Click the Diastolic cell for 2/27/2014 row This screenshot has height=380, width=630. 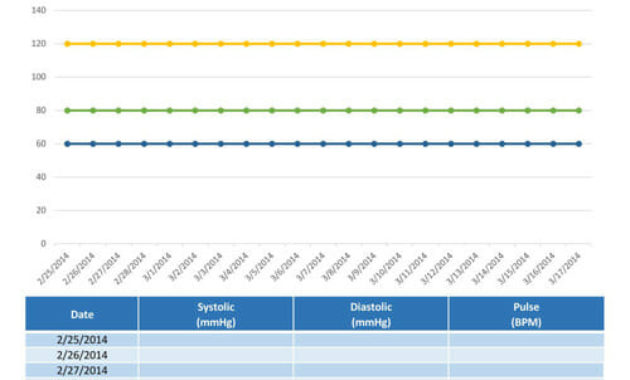[x=371, y=370]
